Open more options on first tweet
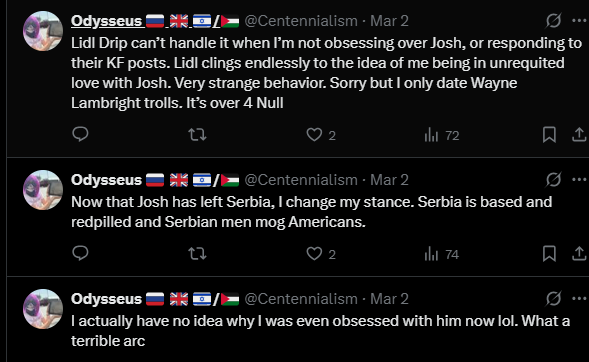 [x=579, y=21]
